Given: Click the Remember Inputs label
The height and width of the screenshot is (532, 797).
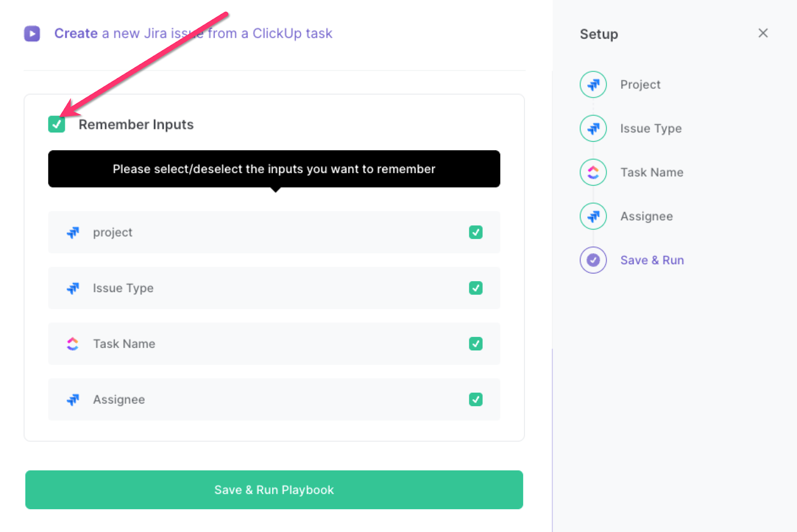Looking at the screenshot, I should point(136,124).
